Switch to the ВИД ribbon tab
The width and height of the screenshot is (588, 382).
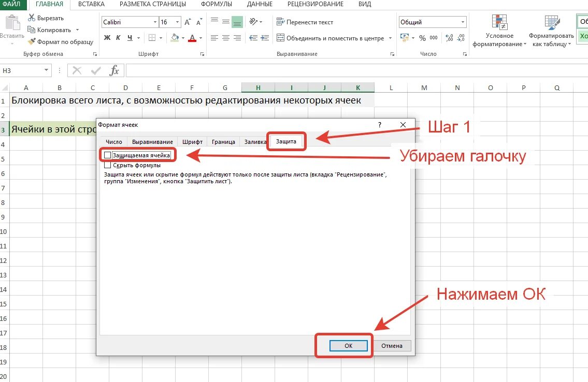365,4
